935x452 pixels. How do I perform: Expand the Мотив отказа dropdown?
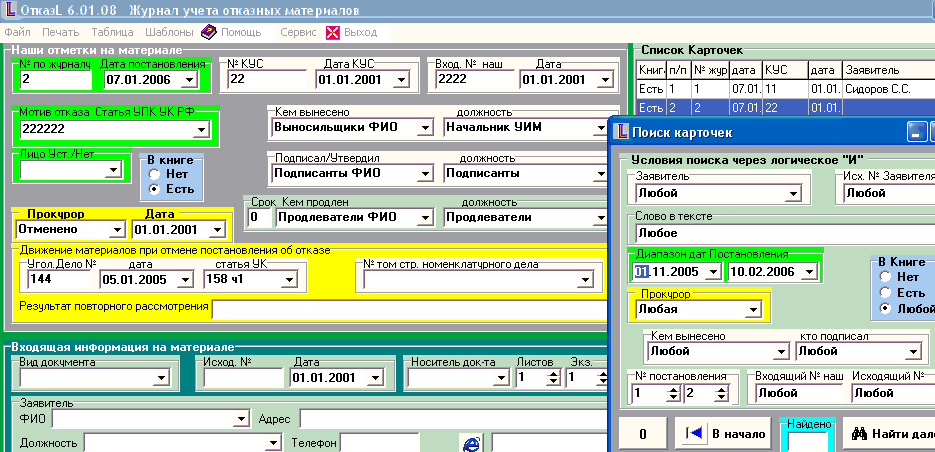(x=202, y=129)
